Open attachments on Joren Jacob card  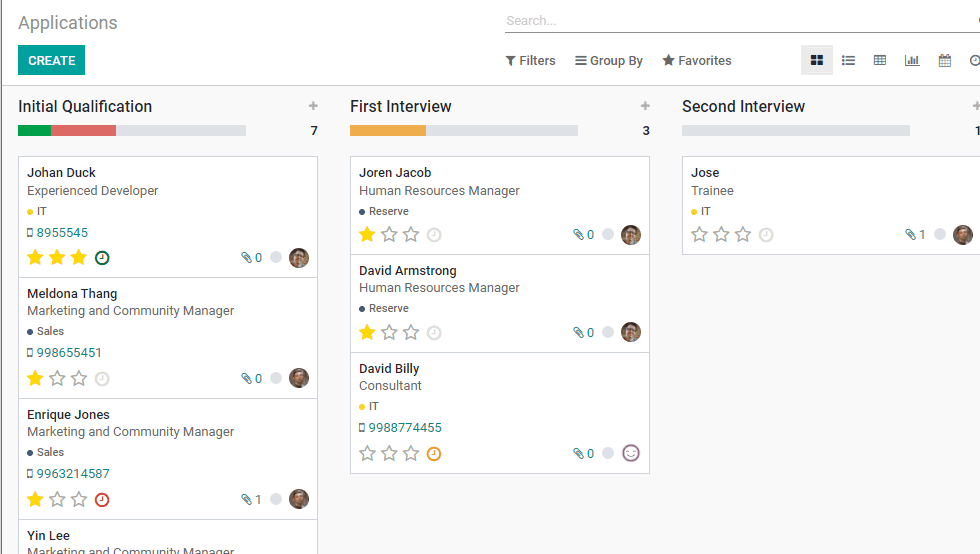583,234
